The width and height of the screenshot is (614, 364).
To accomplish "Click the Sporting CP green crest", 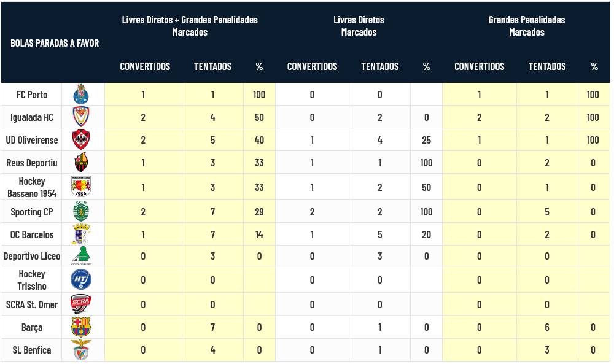I will pos(81,211).
